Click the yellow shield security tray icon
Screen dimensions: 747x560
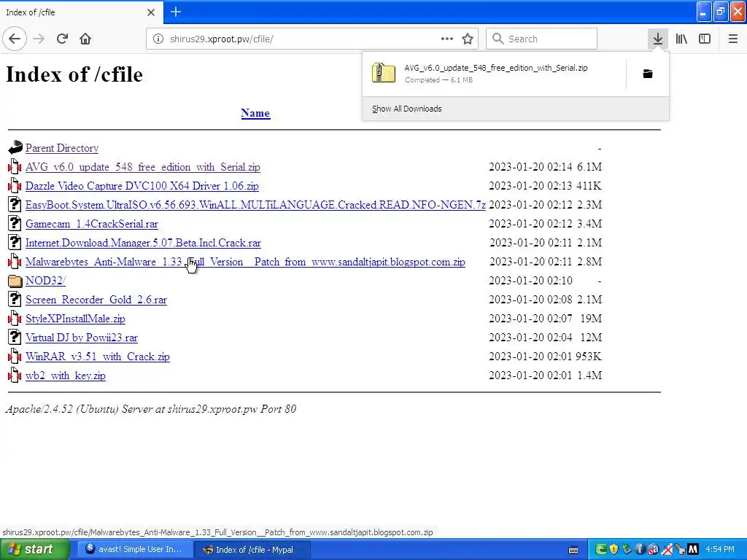click(x=614, y=550)
